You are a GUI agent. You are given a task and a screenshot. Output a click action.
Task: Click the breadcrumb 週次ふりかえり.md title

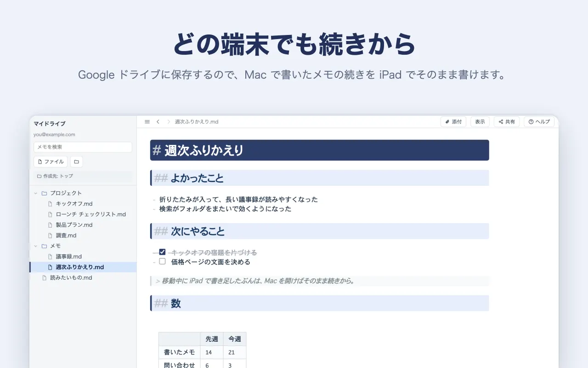(x=197, y=122)
